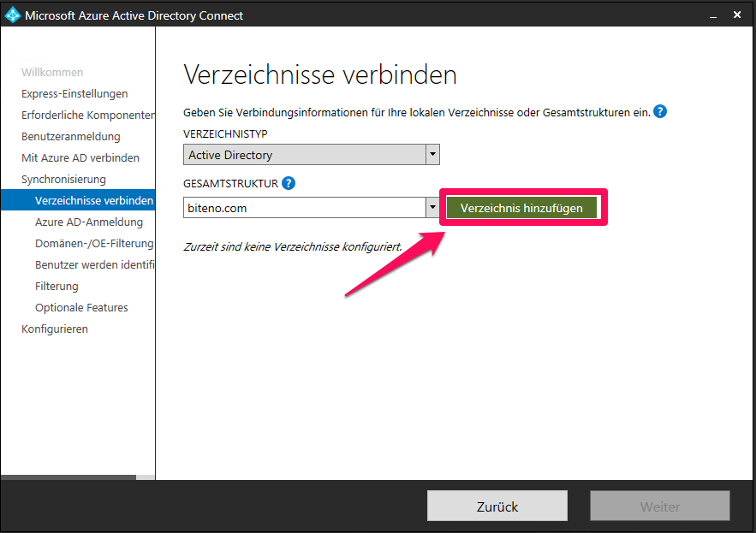Click the disabled Weiter button
The image size is (756, 533).
659,506
